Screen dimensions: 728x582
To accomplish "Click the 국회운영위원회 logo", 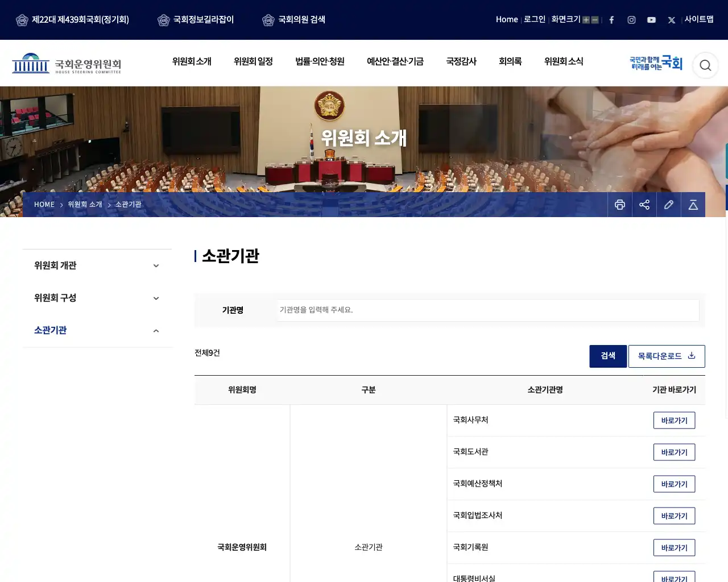I will 67,63.
